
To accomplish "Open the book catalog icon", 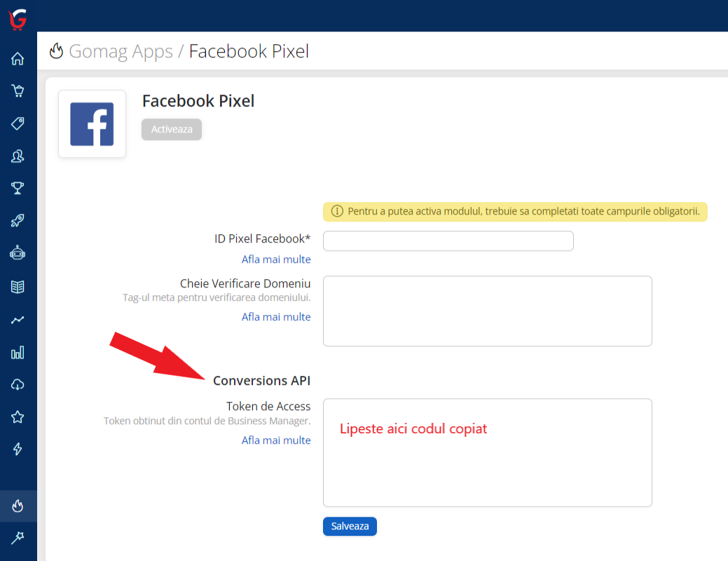I will point(18,285).
